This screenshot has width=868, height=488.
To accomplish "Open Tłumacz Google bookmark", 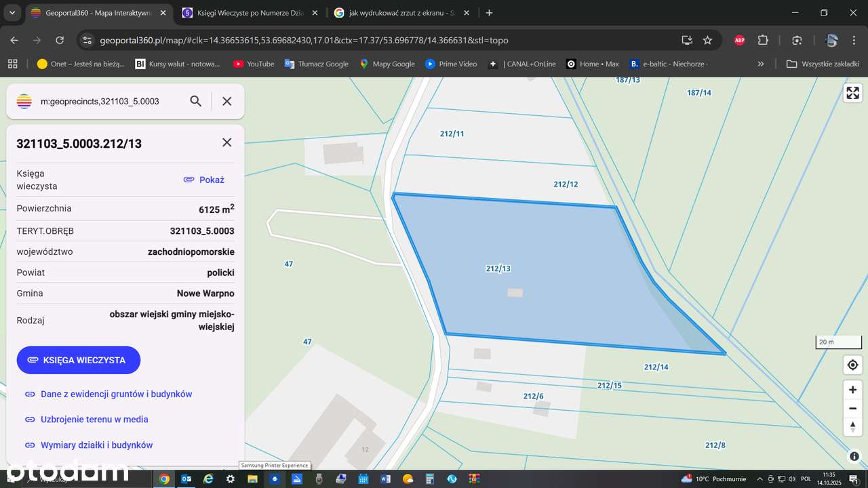I will 316,64.
